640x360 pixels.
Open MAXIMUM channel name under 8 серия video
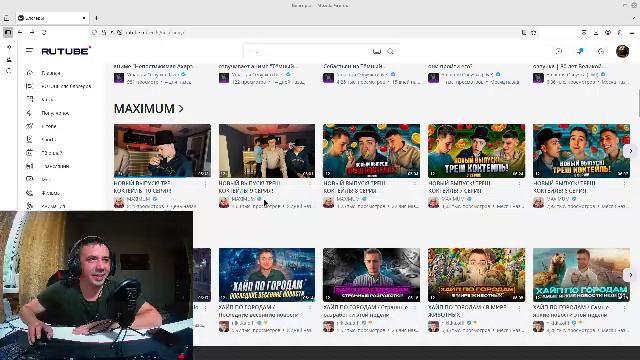pos(348,199)
